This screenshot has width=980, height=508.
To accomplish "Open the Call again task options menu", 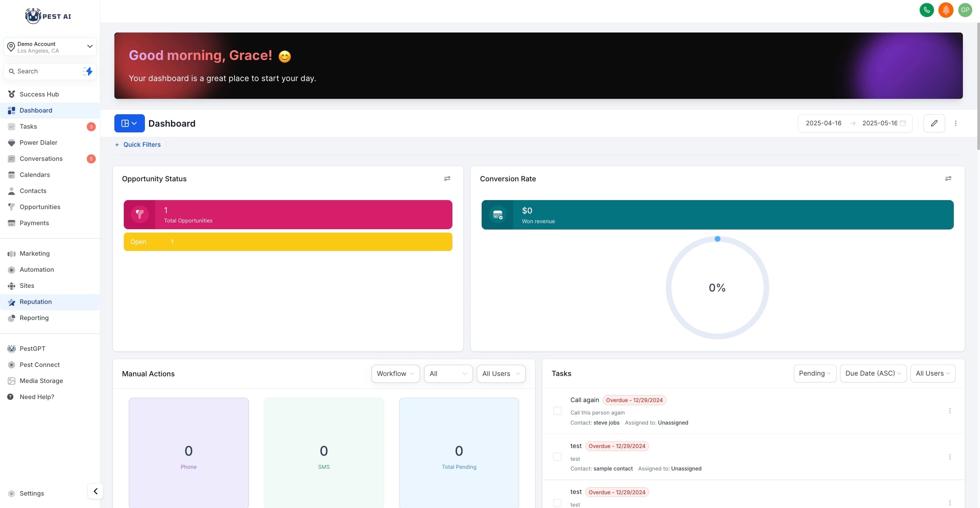I will (x=949, y=411).
